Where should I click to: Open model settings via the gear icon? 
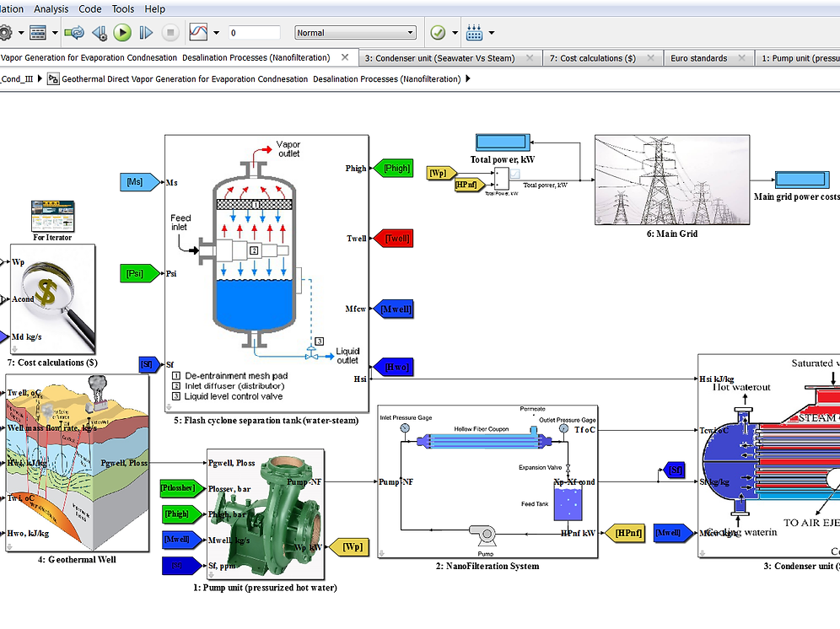coord(7,32)
